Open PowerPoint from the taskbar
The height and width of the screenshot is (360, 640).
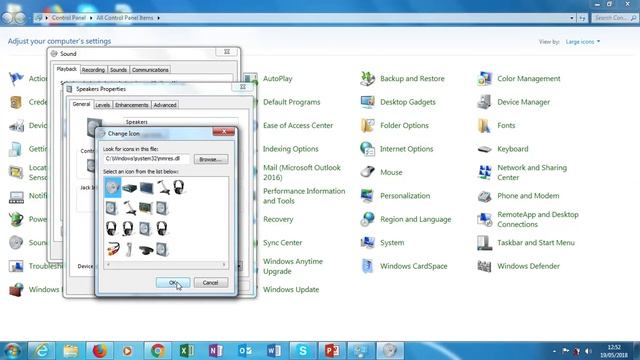click(332, 351)
